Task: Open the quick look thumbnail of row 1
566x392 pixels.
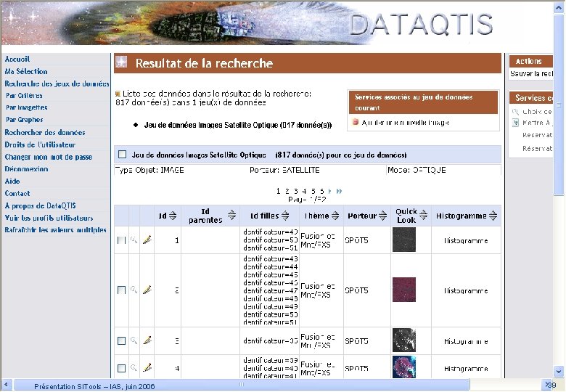Action: click(404, 240)
